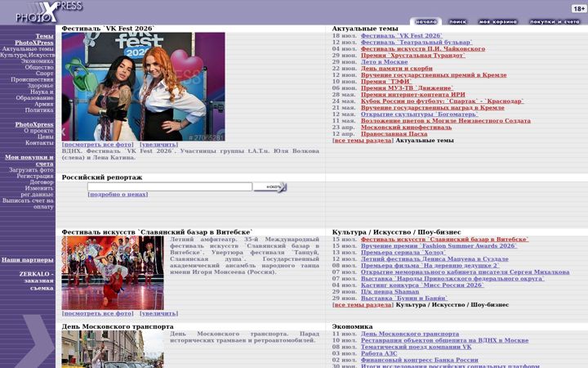This screenshot has width=588, height=368.
Task: Select 'Здоровье' in sidebar
Action: [x=40, y=86]
